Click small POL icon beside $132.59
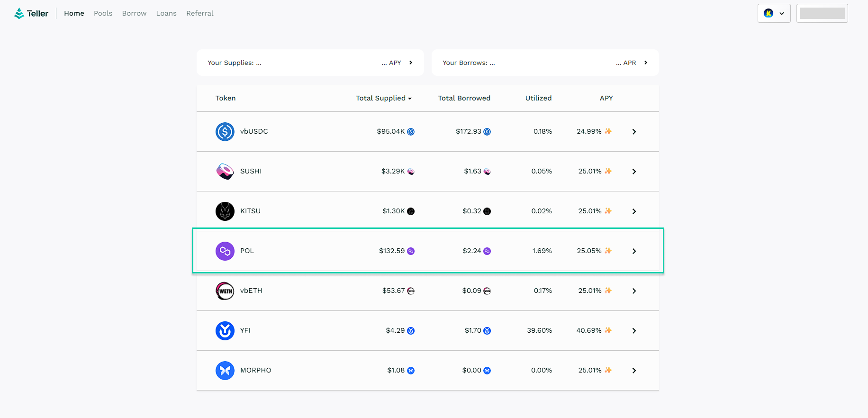Image resolution: width=868 pixels, height=418 pixels. 411,251
